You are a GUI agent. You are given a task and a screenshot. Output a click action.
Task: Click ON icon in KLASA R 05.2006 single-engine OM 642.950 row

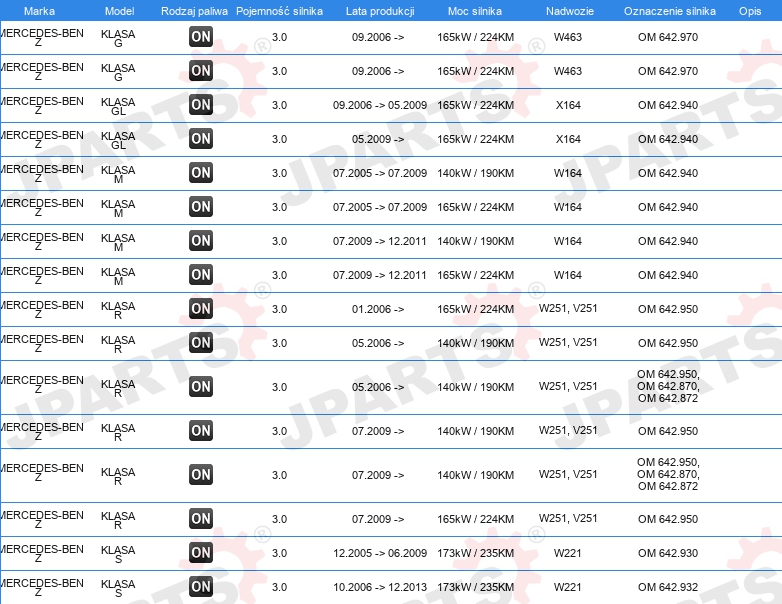click(201, 342)
